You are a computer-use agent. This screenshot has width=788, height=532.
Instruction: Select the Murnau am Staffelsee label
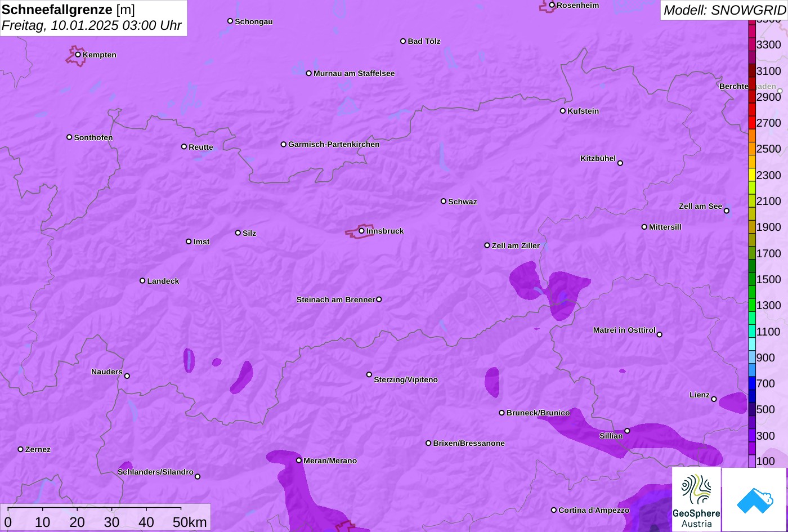click(x=354, y=73)
